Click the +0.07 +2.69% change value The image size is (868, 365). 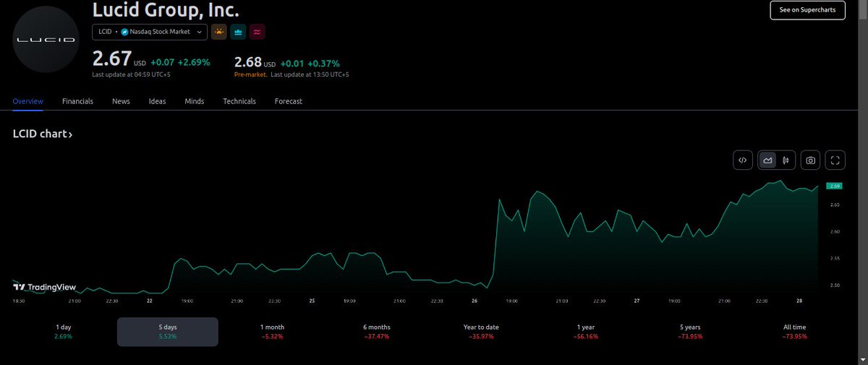[x=180, y=62]
